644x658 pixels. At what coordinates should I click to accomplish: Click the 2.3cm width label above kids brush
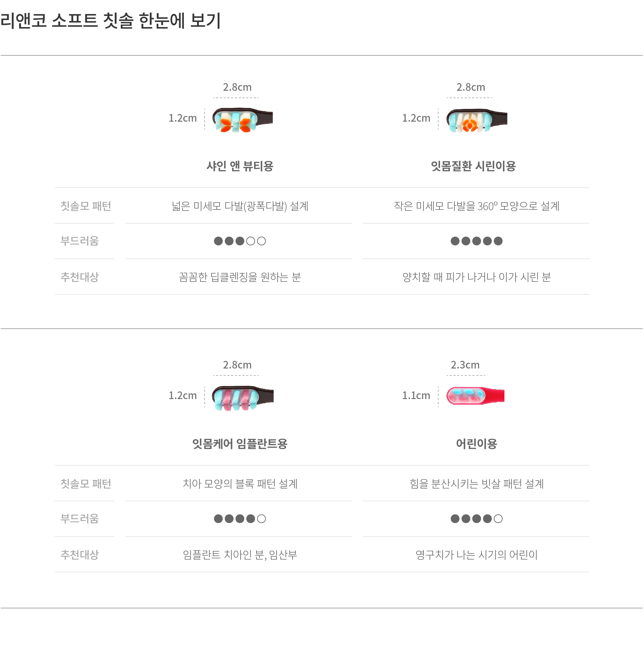[465, 365]
